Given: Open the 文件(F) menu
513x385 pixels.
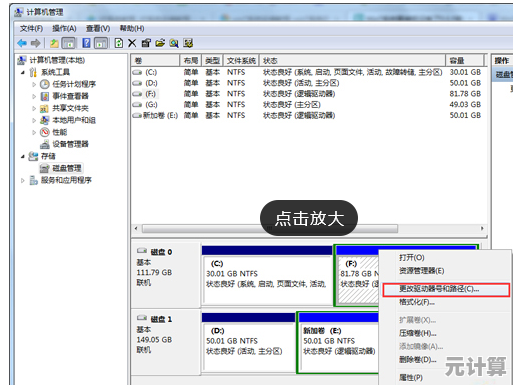Looking at the screenshot, I should 31,29.
